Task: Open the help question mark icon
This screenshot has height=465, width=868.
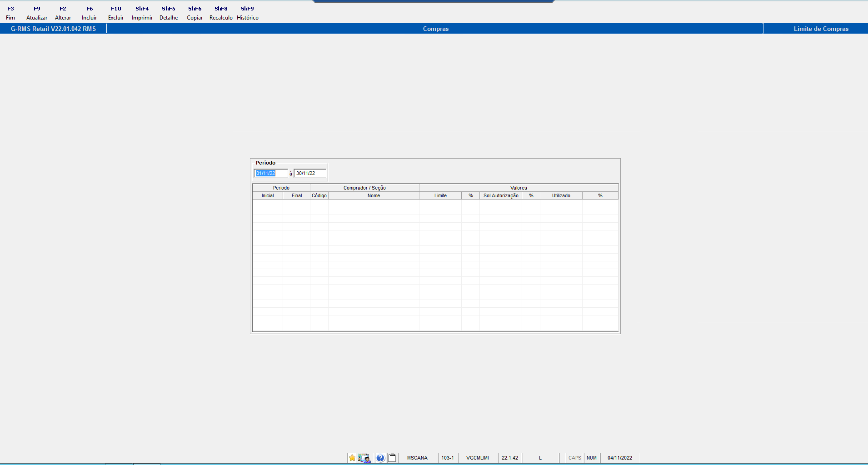Action: point(380,458)
